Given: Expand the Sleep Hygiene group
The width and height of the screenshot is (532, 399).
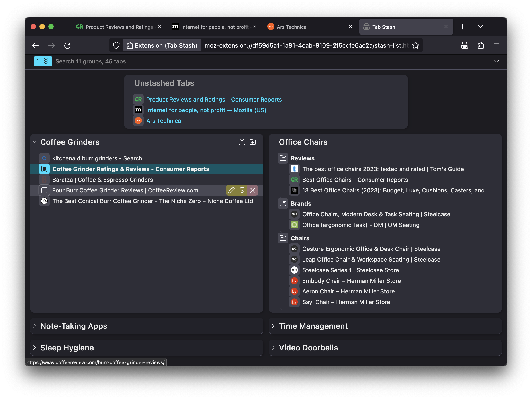Looking at the screenshot, I should pos(35,348).
